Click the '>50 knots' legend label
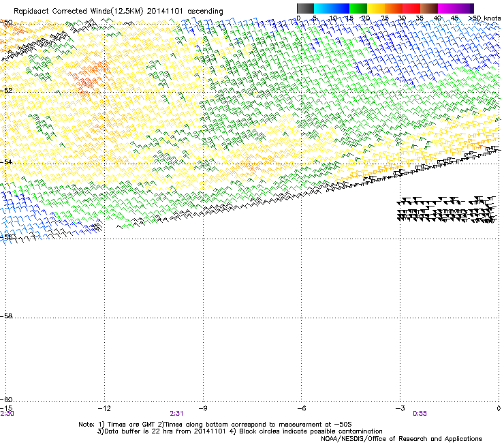Screen dimensions: 504x443 (x=484, y=18)
